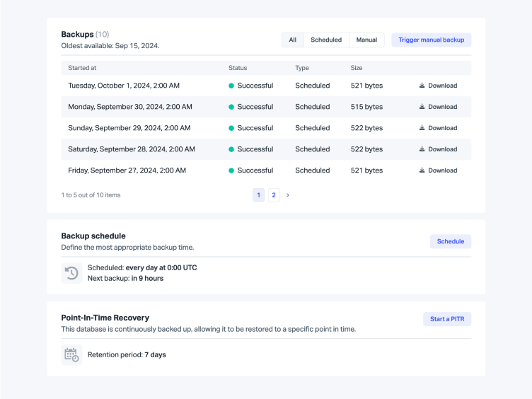The width and height of the screenshot is (532, 399).
Task: Select page 1 of backups list
Action: pyautogui.click(x=259, y=195)
